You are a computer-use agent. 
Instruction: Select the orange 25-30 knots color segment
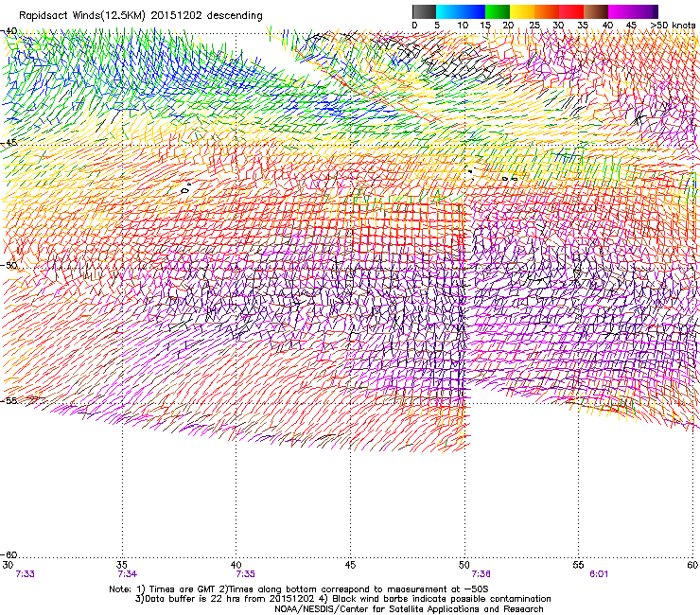tap(547, 11)
